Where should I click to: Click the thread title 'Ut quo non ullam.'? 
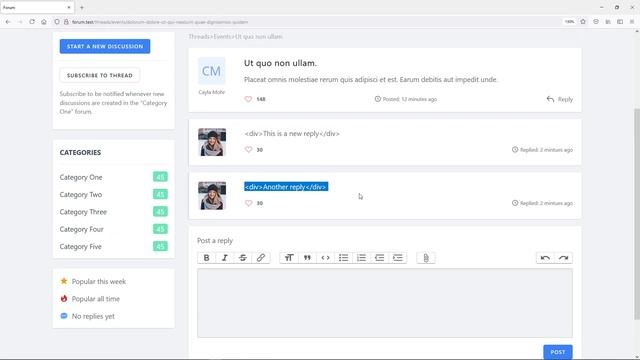(x=280, y=63)
